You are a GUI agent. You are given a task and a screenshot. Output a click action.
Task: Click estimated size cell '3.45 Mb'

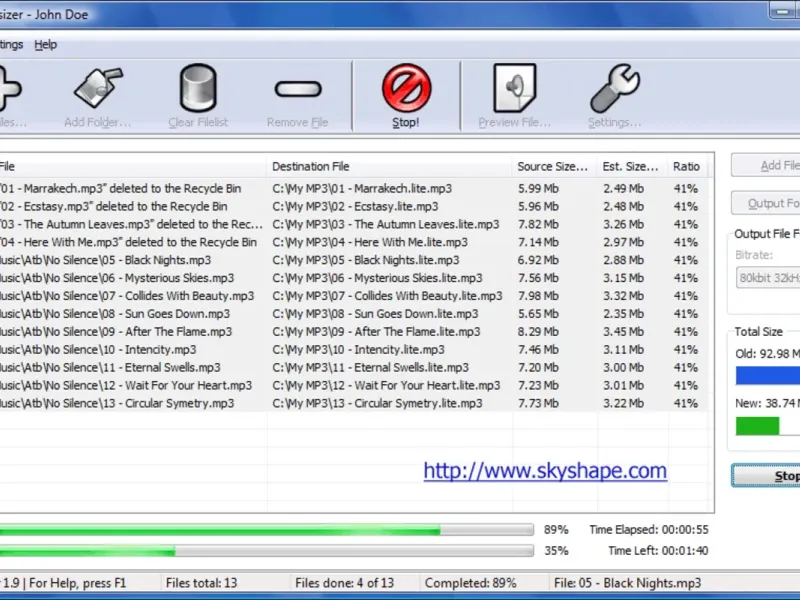click(x=623, y=332)
